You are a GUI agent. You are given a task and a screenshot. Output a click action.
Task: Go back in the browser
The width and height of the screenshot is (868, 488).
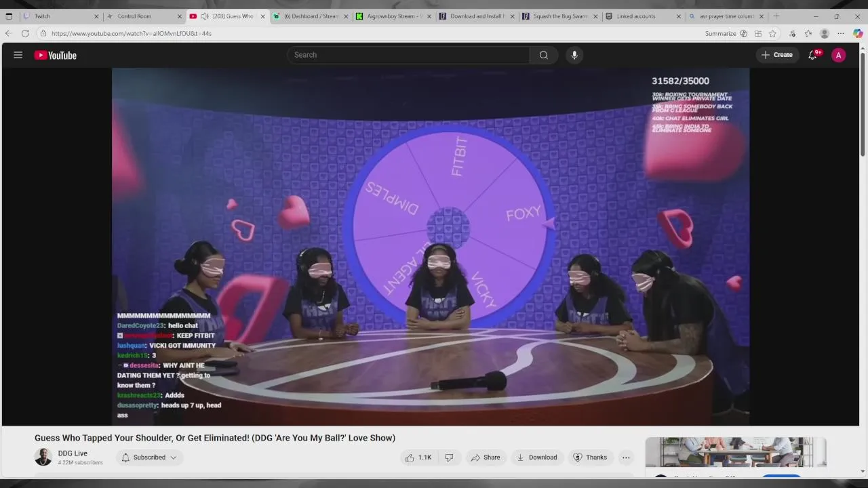point(9,33)
